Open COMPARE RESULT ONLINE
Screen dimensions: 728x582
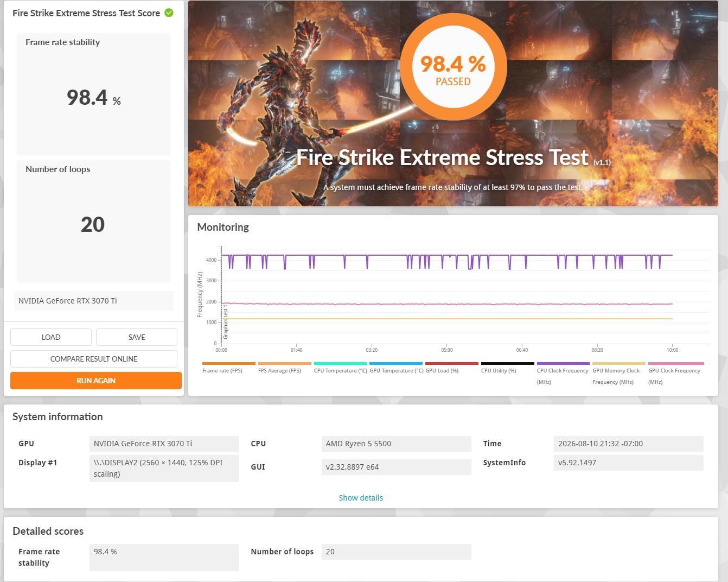pyautogui.click(x=94, y=359)
